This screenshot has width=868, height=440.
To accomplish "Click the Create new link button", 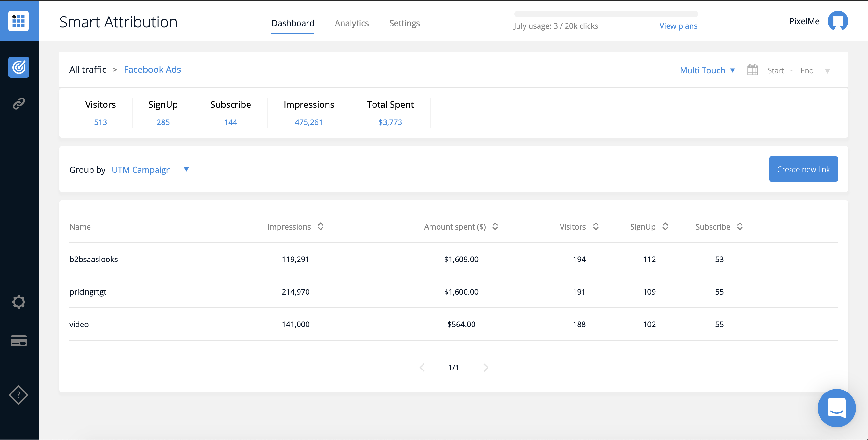I will pyautogui.click(x=803, y=169).
